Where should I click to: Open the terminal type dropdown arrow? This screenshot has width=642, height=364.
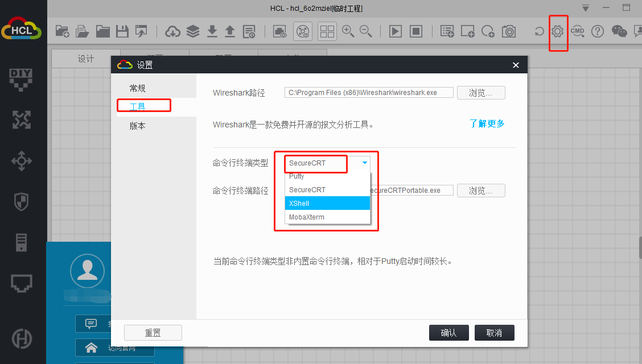[x=364, y=163]
